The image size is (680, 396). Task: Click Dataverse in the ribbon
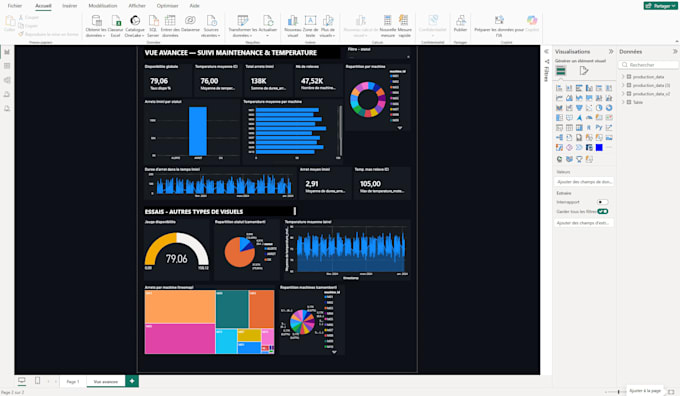coord(190,24)
